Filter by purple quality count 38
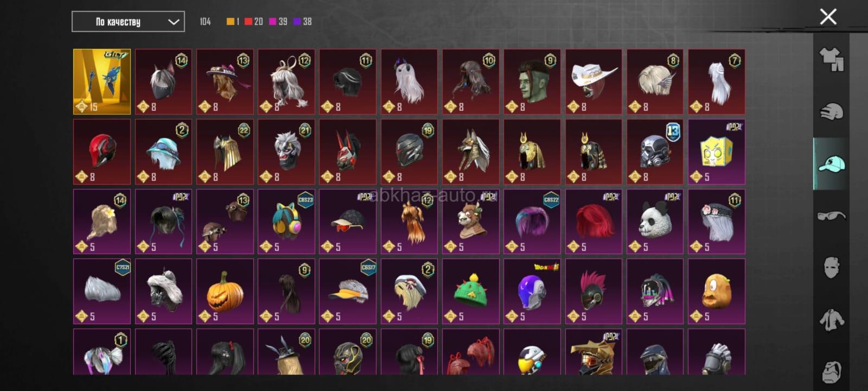This screenshot has height=391, width=868. pyautogui.click(x=302, y=22)
